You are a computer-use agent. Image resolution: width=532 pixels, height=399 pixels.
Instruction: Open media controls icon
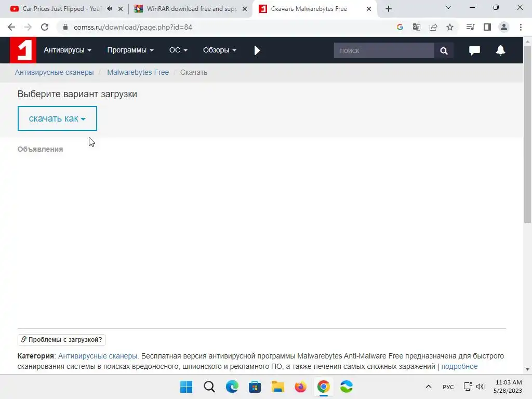pos(470,27)
